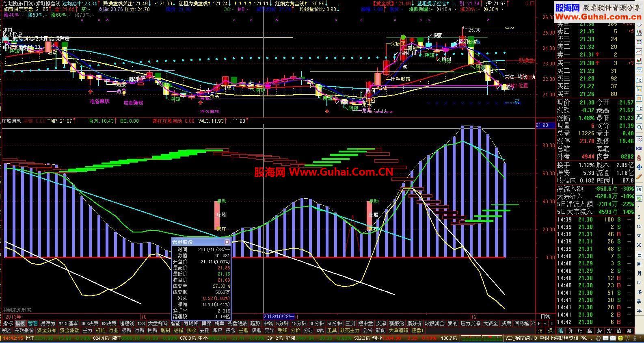Screen dimensions: 644x343
Task: Select the 波段淘金 tab
Action: (x=434, y=323)
